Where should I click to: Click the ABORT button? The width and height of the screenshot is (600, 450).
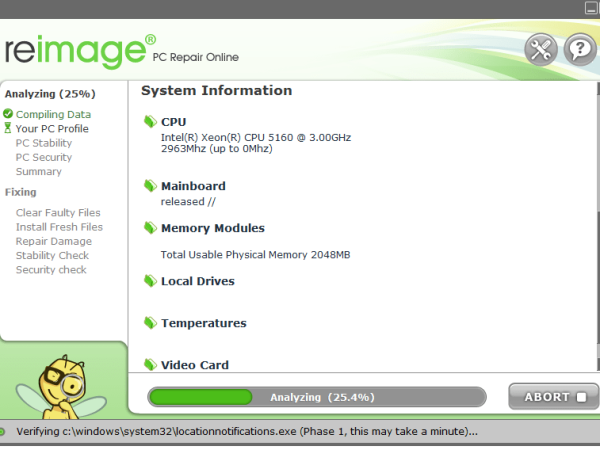[x=553, y=397]
